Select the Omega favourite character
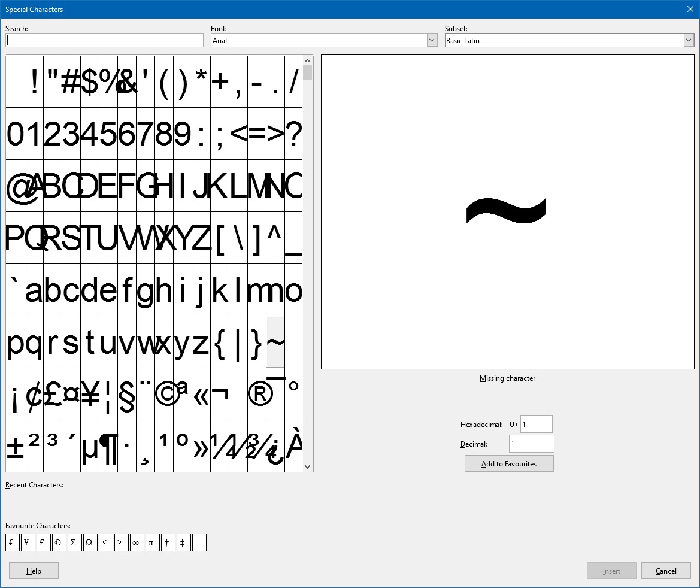 click(x=90, y=542)
